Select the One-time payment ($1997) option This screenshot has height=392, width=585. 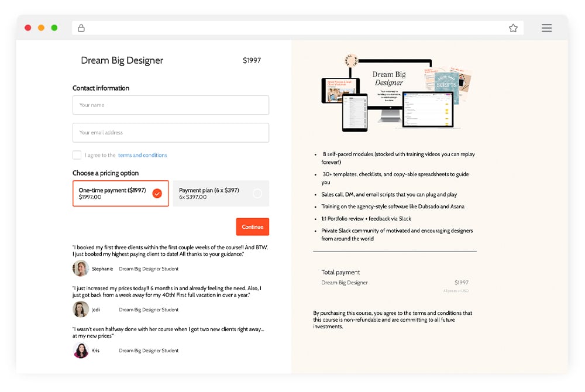[121, 193]
